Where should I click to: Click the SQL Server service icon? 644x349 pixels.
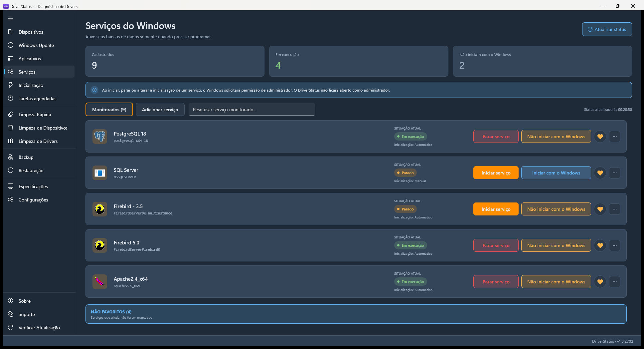100,173
